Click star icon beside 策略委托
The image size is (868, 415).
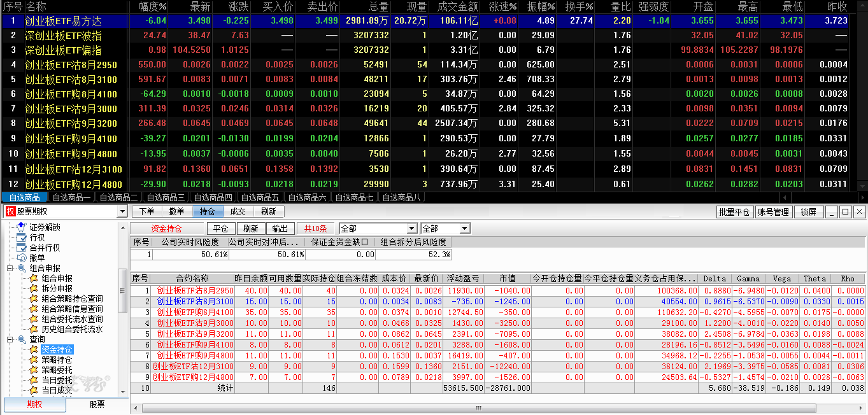(34, 370)
